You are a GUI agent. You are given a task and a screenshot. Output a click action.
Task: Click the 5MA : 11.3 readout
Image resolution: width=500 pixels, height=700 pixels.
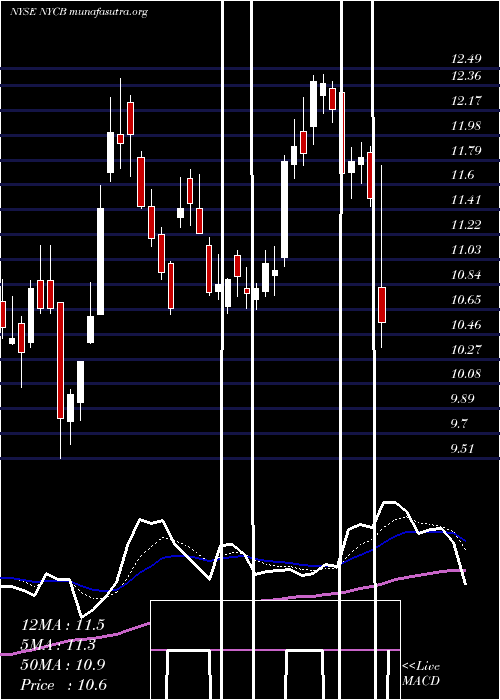59,645
